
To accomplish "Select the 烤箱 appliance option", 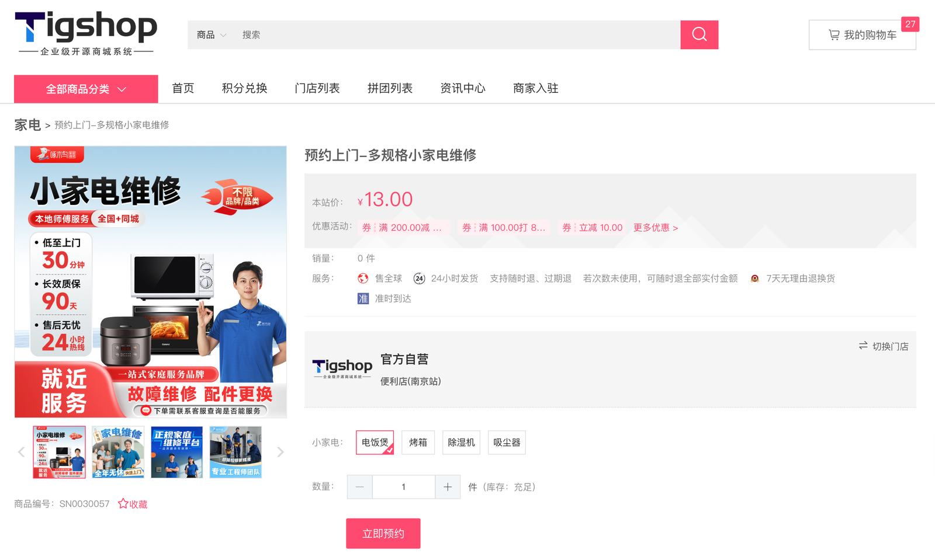I will (x=418, y=443).
